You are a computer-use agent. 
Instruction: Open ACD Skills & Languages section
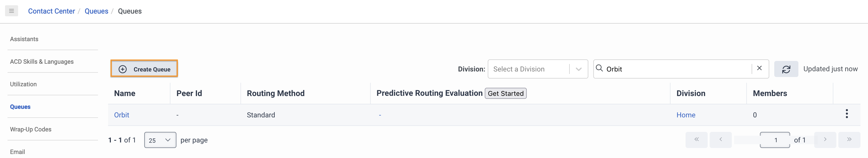[x=42, y=61]
